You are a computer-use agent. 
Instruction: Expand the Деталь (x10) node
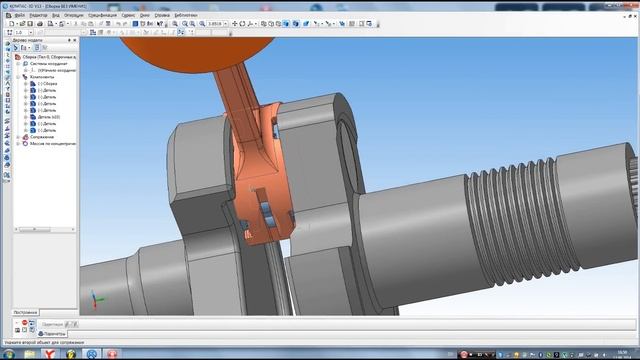(26, 117)
